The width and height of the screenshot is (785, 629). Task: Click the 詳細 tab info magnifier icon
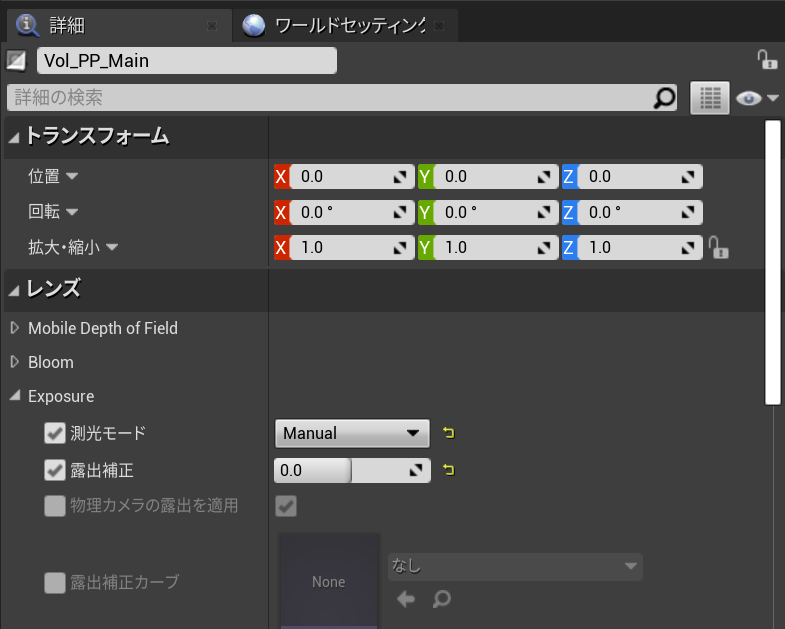click(28, 26)
